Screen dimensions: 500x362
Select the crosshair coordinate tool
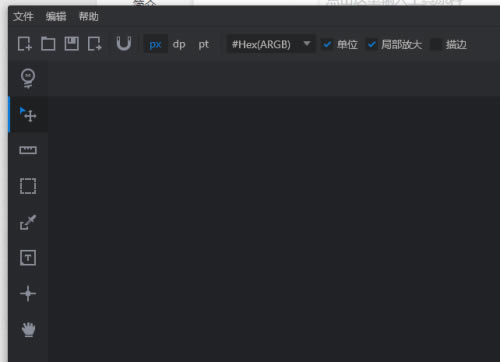(x=28, y=294)
